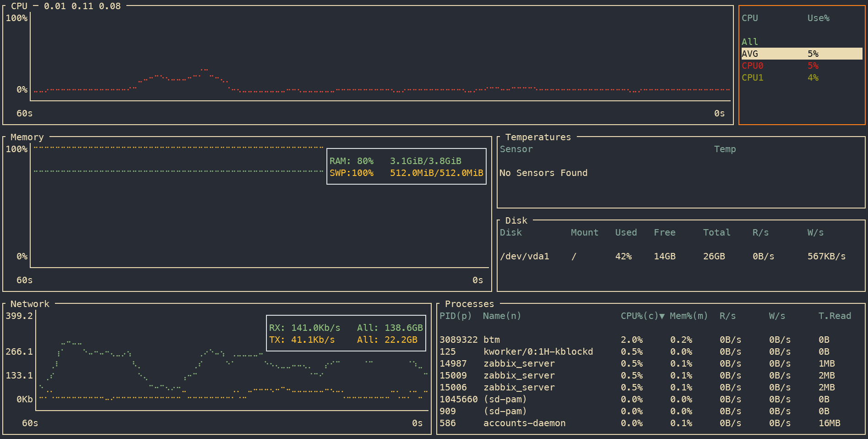The height and width of the screenshot is (439, 868).
Task: Click the Free column header in Disk
Action: (664, 232)
